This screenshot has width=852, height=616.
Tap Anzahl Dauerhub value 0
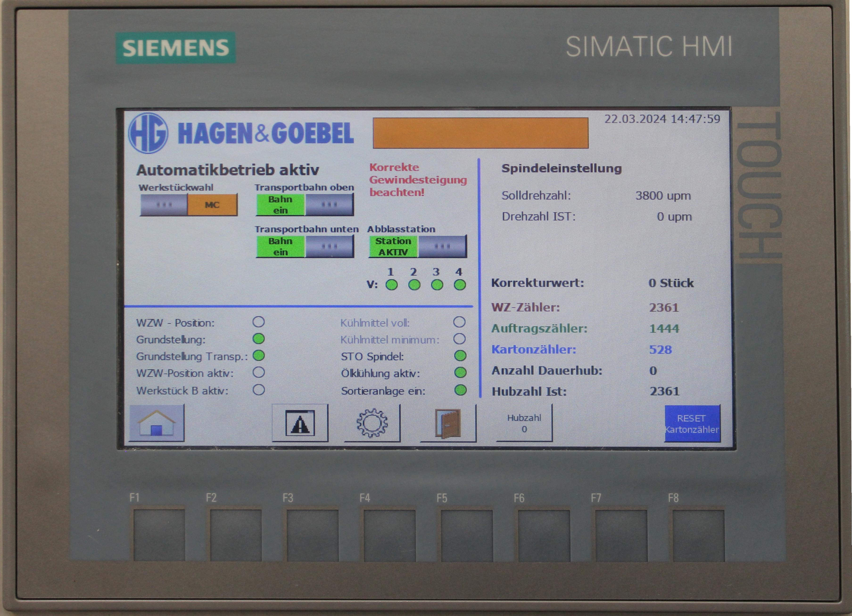click(x=653, y=371)
